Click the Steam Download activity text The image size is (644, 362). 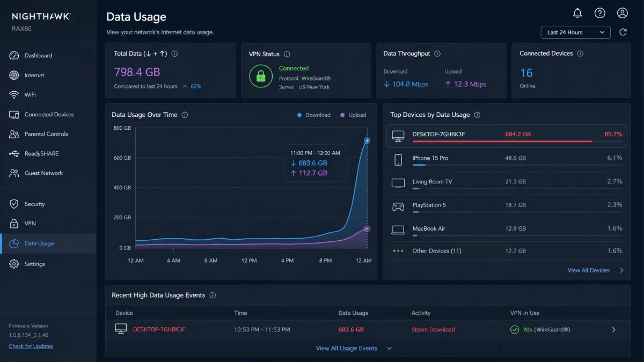pyautogui.click(x=433, y=329)
